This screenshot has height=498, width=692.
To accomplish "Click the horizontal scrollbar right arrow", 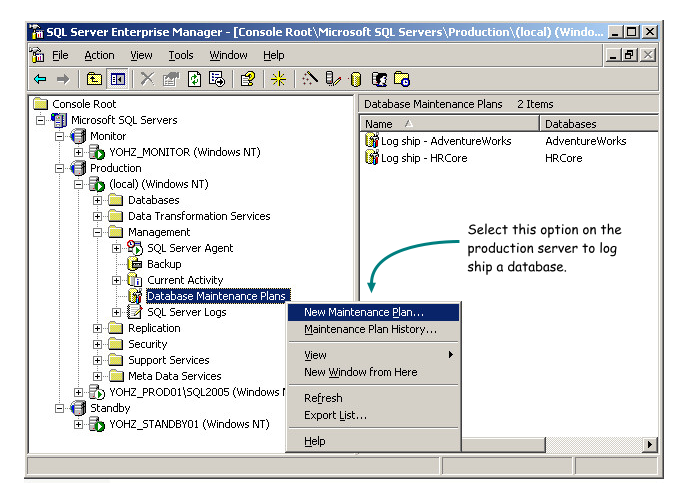I will (x=649, y=445).
